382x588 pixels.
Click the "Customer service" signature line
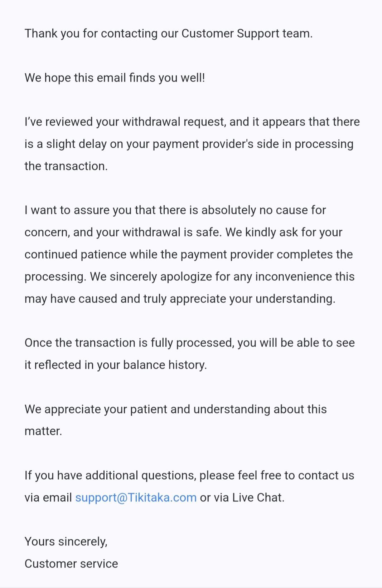coord(71,564)
